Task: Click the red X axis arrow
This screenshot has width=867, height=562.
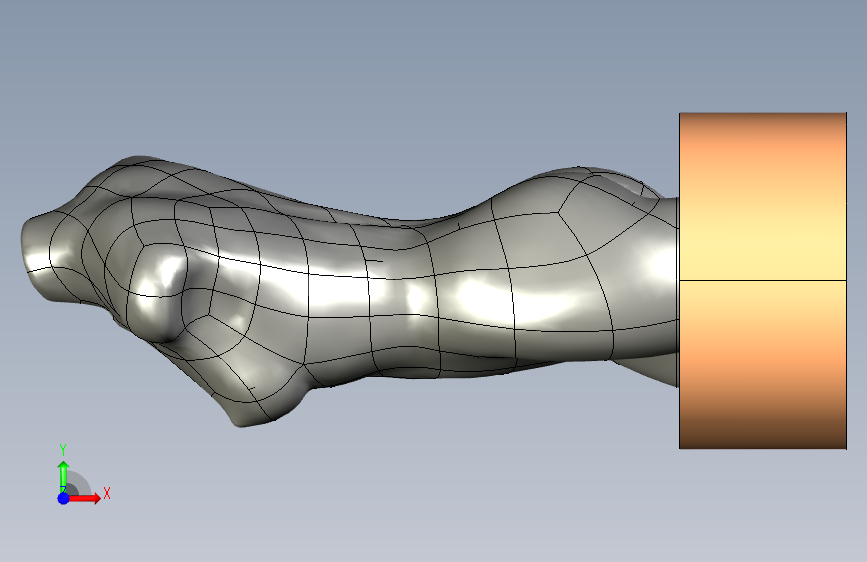Action: (84, 498)
